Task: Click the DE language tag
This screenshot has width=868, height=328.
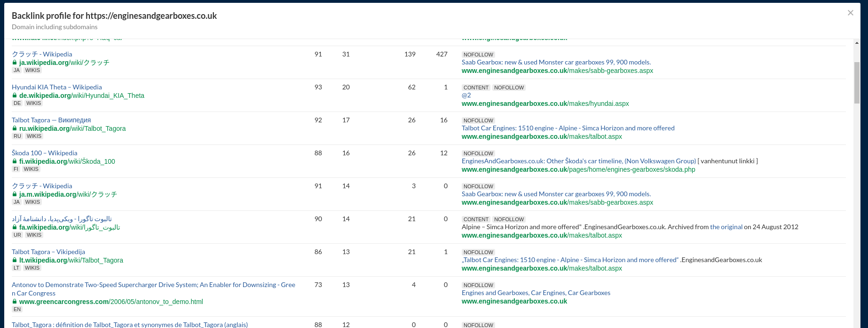Action: point(17,103)
